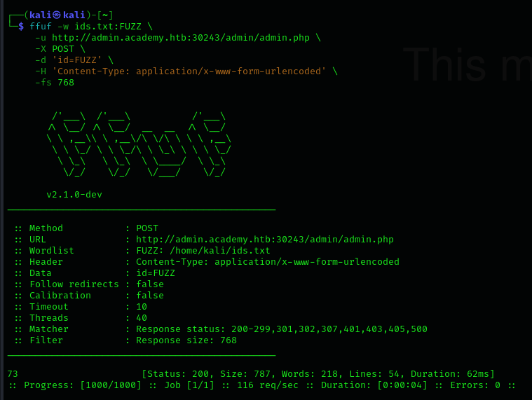Click the v2.1.0-dev version text
The height and width of the screenshot is (400, 532).
coord(74,194)
